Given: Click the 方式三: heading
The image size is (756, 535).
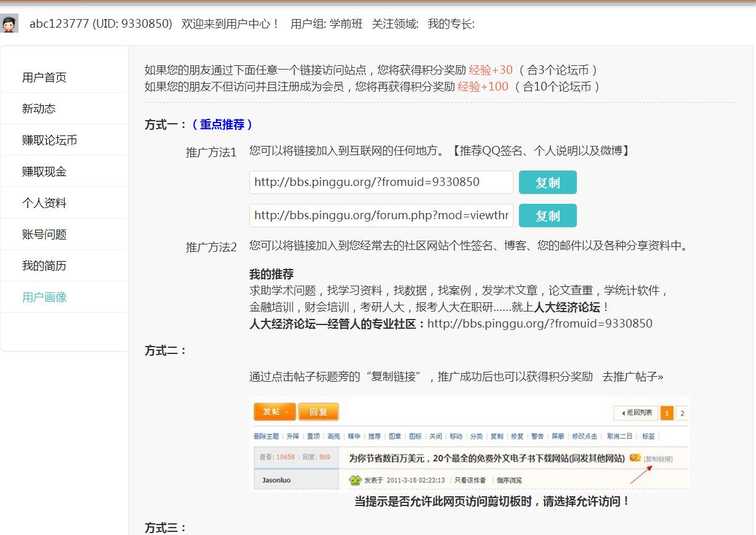Looking at the screenshot, I should point(166,528).
